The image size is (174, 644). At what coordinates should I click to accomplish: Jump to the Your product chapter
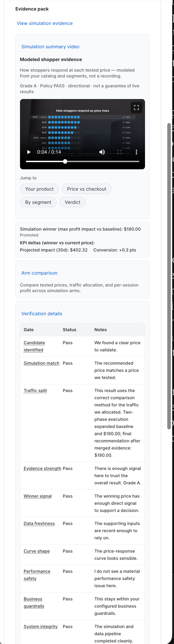39,189
